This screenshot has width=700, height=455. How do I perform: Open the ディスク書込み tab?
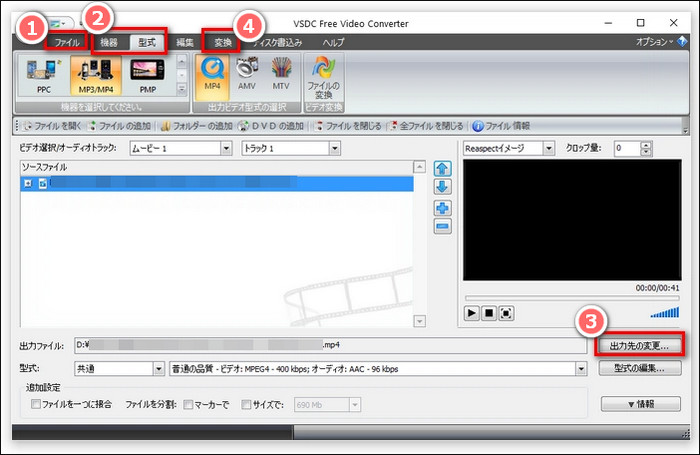[278, 42]
